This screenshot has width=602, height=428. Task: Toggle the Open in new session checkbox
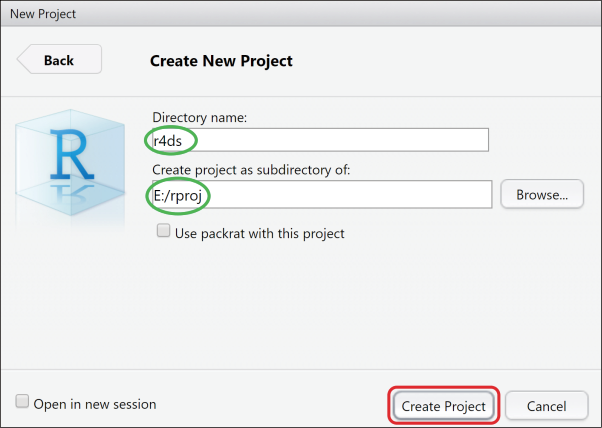coord(22,403)
